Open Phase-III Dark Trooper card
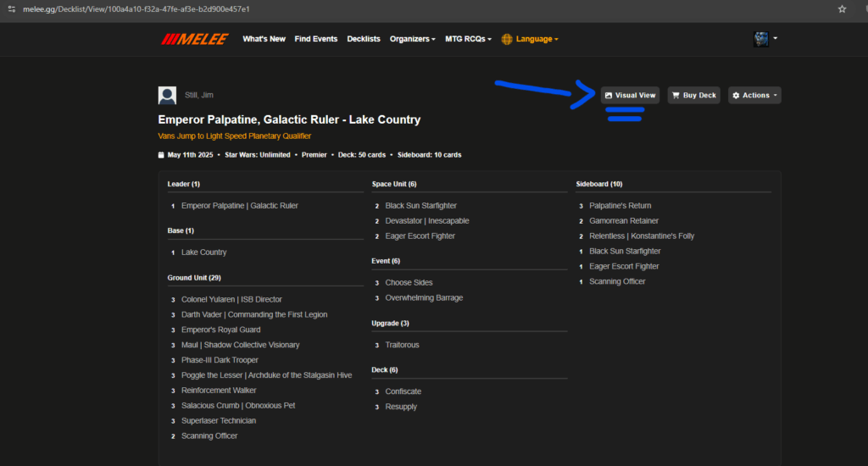868x466 pixels. 220,360
